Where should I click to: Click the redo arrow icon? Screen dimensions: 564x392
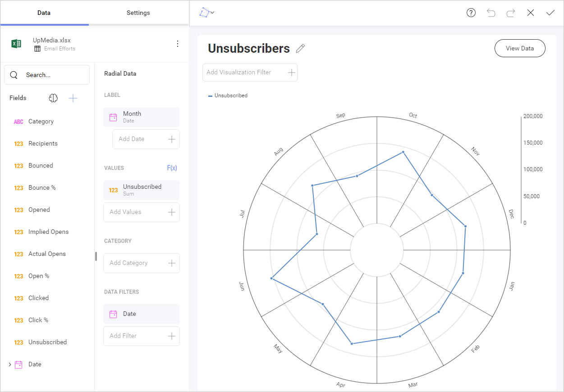(x=511, y=13)
